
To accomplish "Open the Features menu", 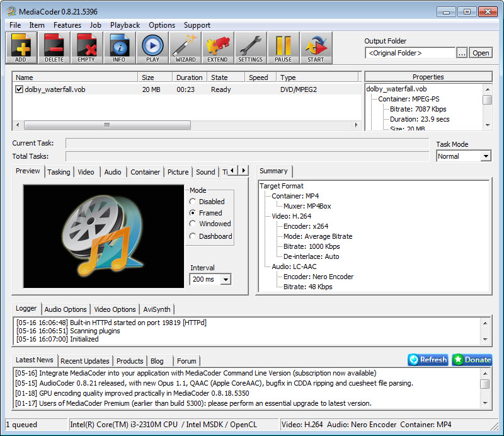I will 67,25.
